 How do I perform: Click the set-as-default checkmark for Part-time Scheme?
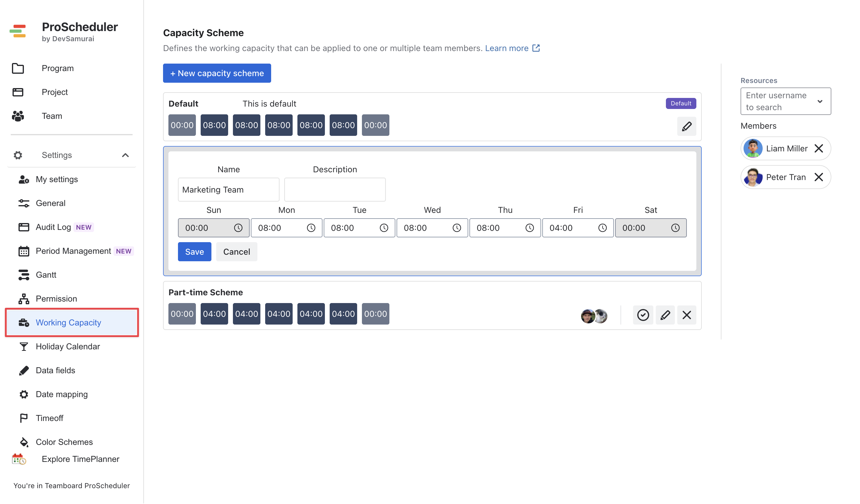643,315
